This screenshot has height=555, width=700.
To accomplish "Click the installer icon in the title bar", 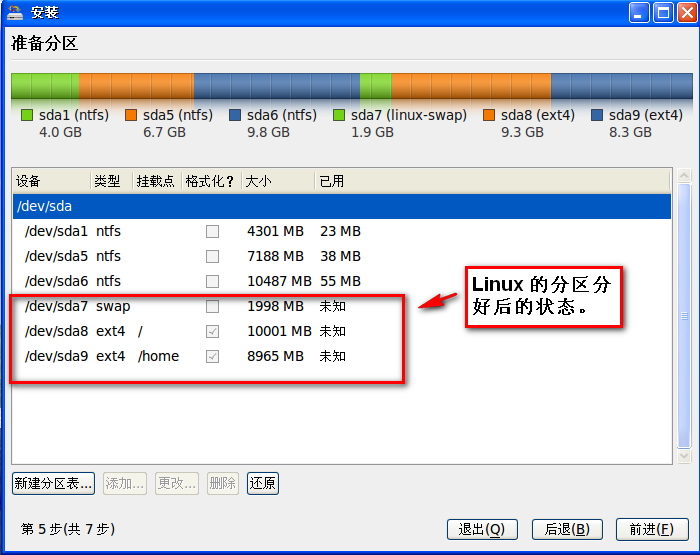I will point(15,12).
